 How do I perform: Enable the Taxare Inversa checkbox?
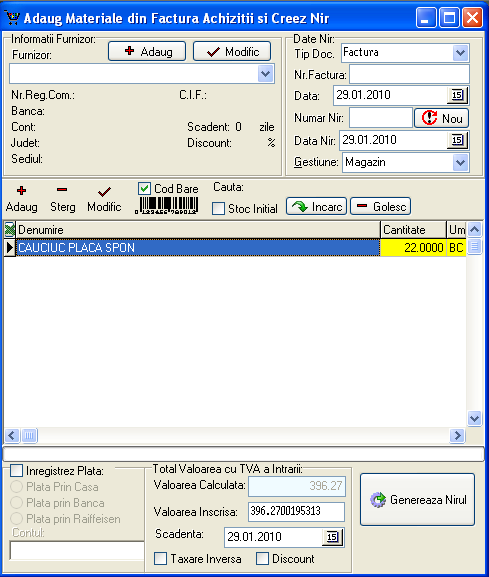(x=160, y=558)
